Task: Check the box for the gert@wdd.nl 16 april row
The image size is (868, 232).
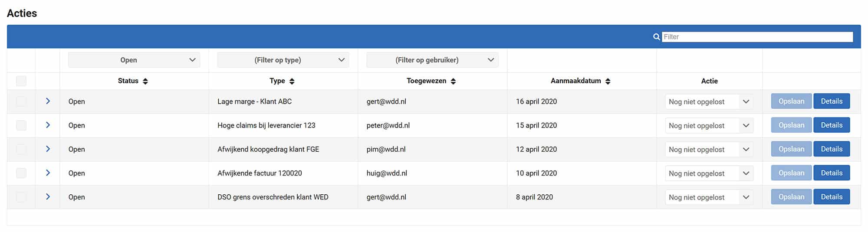Action: click(x=21, y=101)
